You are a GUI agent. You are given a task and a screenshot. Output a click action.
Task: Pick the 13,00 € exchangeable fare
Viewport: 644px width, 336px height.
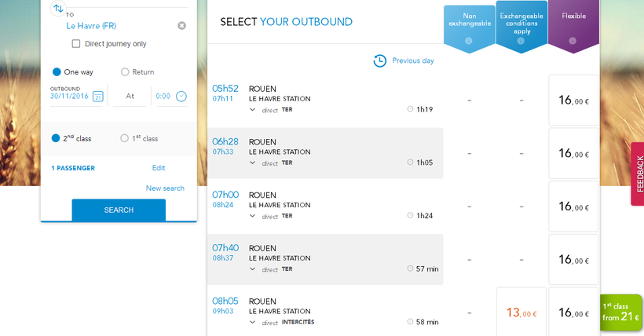click(x=521, y=313)
